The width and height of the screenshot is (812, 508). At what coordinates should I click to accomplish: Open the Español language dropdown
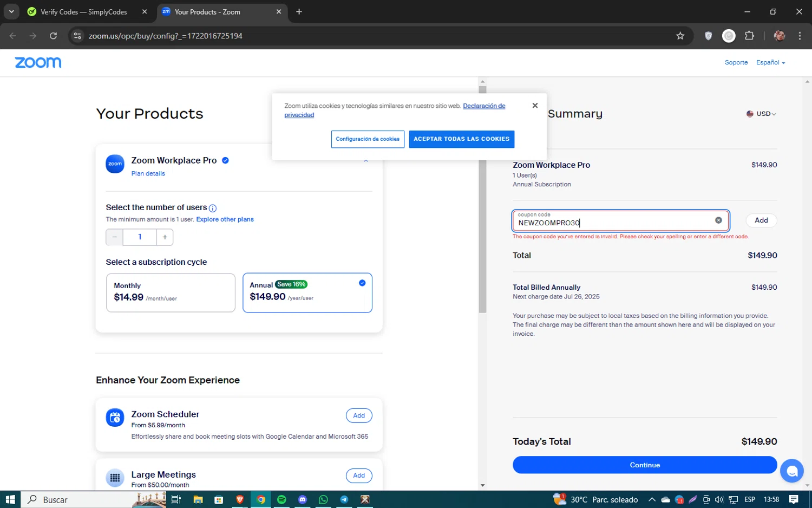pos(770,62)
